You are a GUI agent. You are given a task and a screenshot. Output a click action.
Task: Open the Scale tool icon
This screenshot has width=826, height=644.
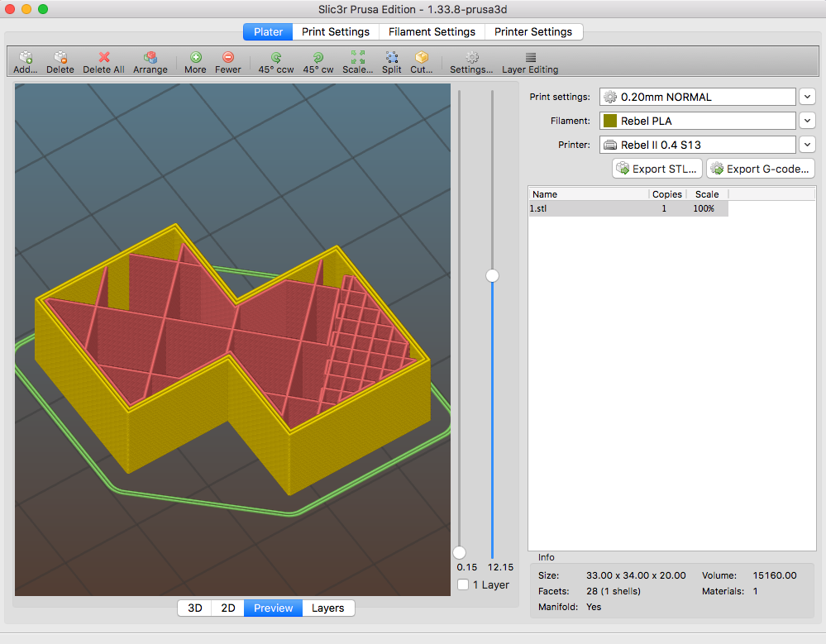point(357,58)
